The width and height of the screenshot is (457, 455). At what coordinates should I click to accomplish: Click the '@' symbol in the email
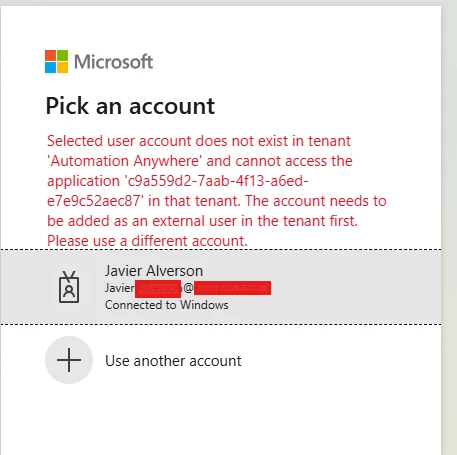tap(188, 288)
